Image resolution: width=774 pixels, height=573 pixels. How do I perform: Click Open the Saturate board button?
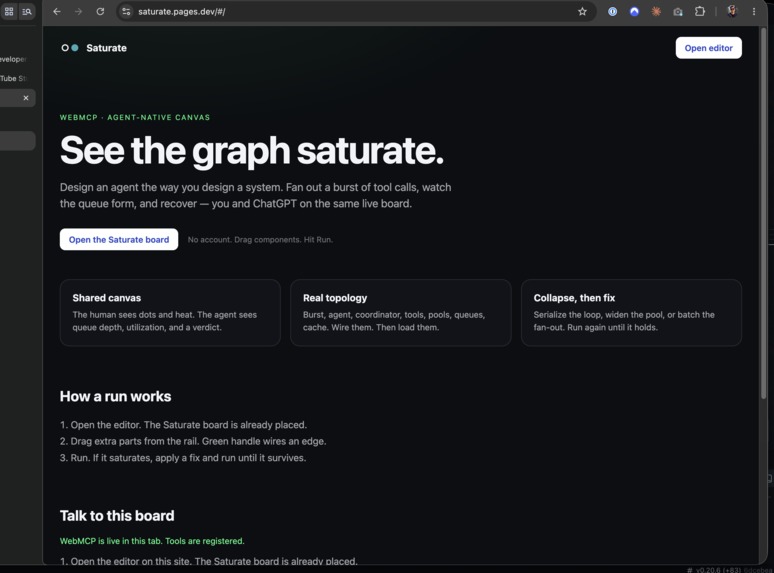[x=119, y=239]
